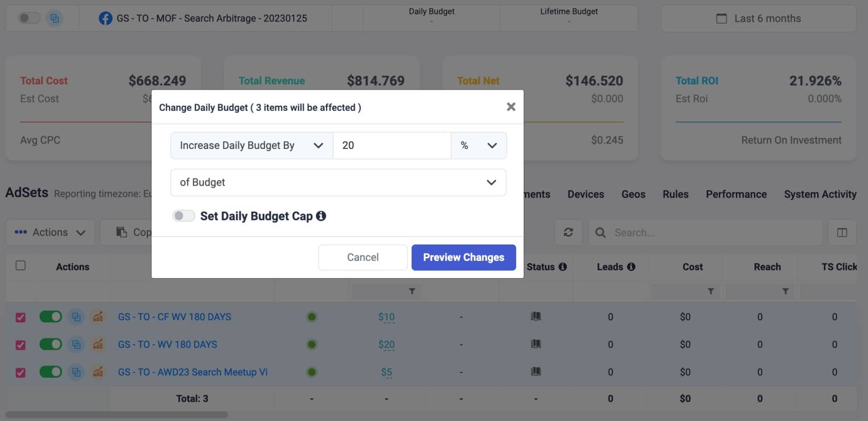868x421 pixels.
Task: Open the chart for the CF WV 180 DAYS adset
Action: [x=98, y=317]
